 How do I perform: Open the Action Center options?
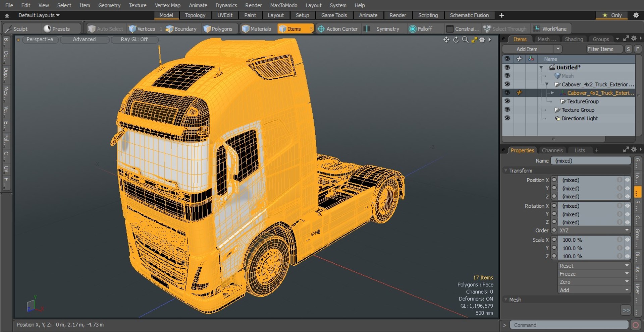click(337, 29)
